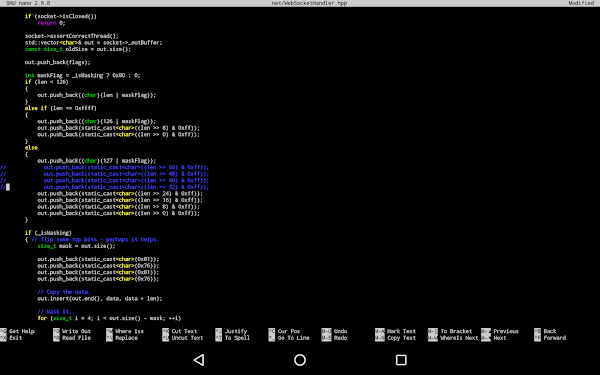Click the std::vector<char>& out declaration line

[x=93, y=42]
